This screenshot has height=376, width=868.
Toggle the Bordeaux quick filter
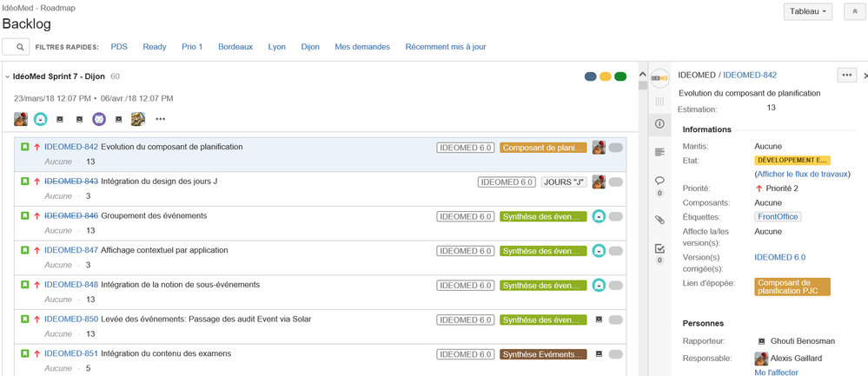pyautogui.click(x=235, y=47)
